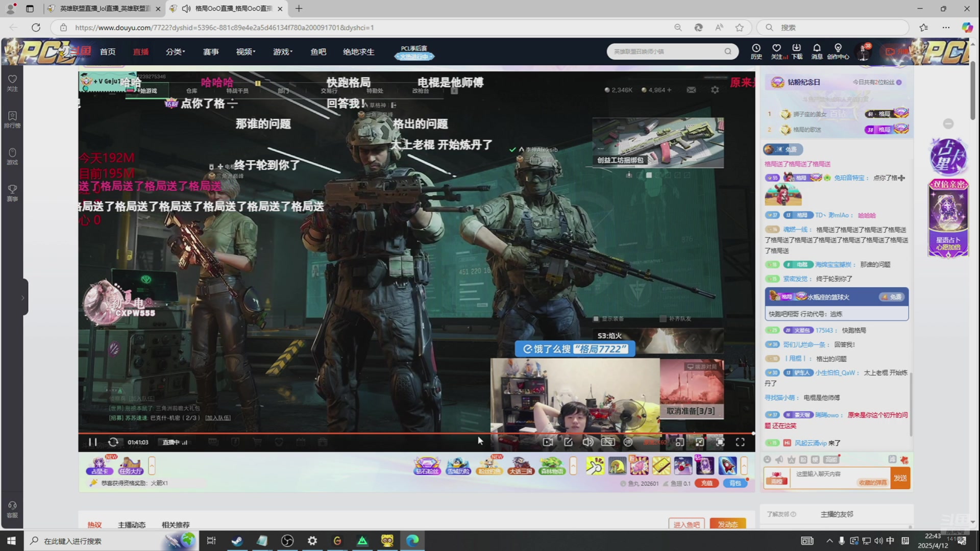Open 雪域历险 activity icon

pos(458,465)
